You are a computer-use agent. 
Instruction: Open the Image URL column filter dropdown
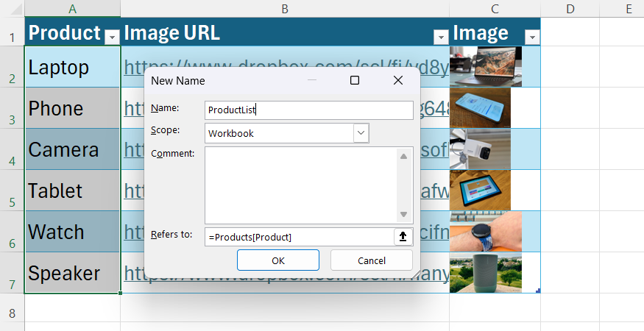click(441, 38)
